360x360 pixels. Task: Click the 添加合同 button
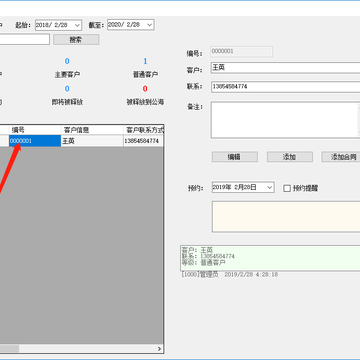coord(341,157)
